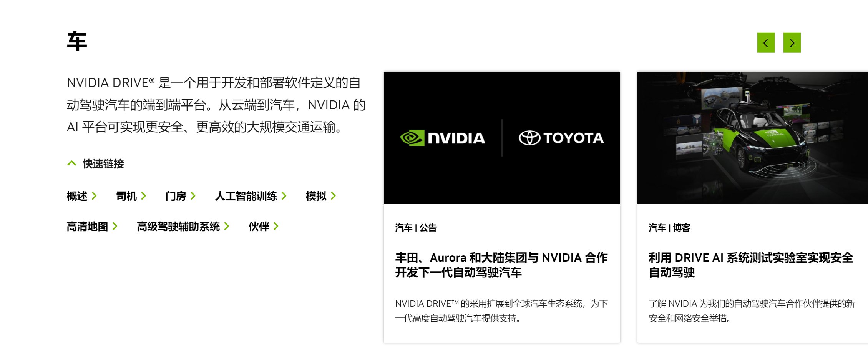Screen dimensions: 868x355
Task: Click the previous carousel arrow button
Action: [x=766, y=43]
